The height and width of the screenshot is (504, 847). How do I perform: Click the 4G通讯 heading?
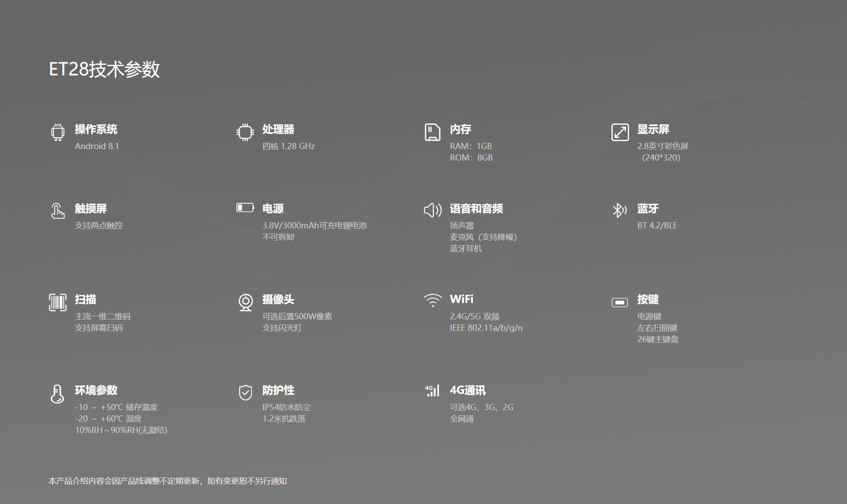[x=468, y=390]
